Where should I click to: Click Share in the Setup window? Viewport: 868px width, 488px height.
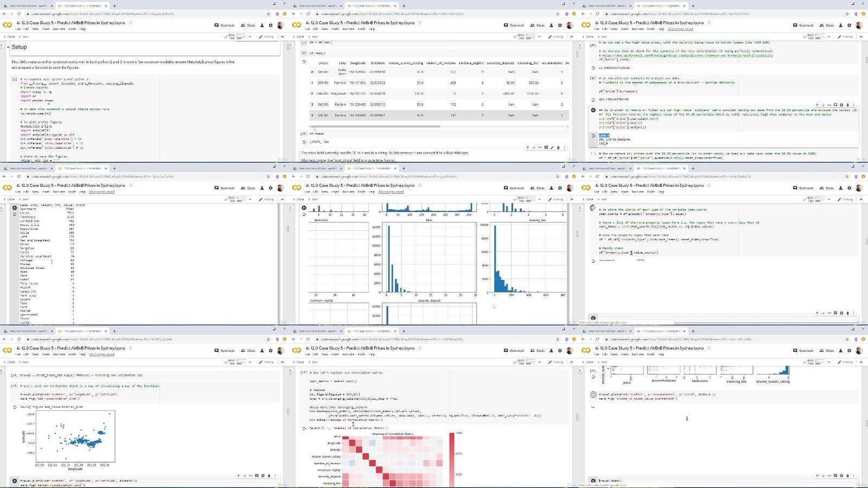pyautogui.click(x=248, y=26)
